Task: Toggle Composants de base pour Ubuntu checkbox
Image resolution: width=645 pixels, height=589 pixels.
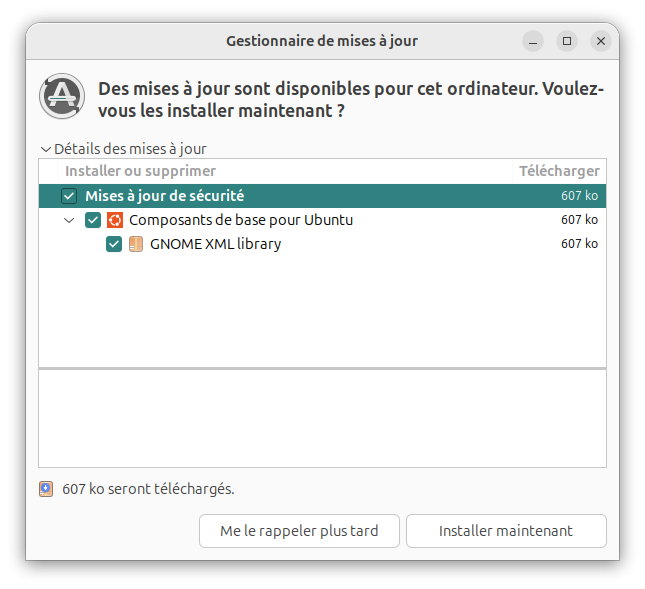Action: point(93,220)
